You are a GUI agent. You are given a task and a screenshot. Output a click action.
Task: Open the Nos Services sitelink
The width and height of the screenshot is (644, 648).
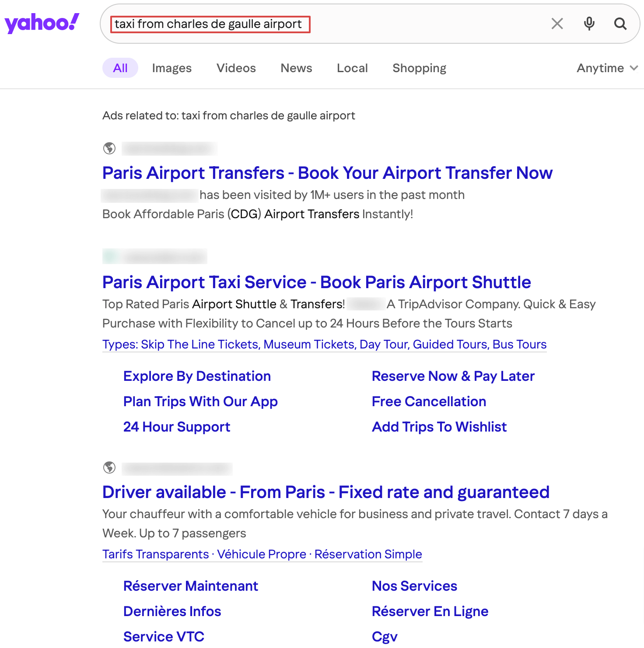click(x=415, y=586)
